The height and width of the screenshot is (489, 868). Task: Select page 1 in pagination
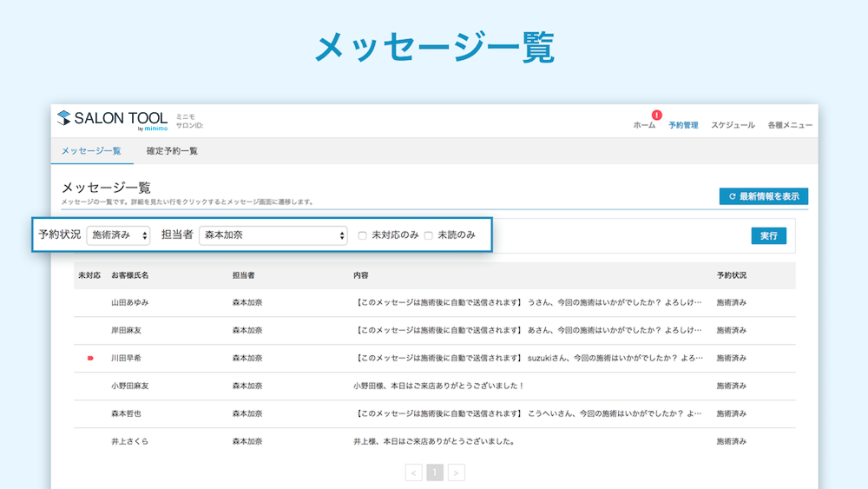435,472
